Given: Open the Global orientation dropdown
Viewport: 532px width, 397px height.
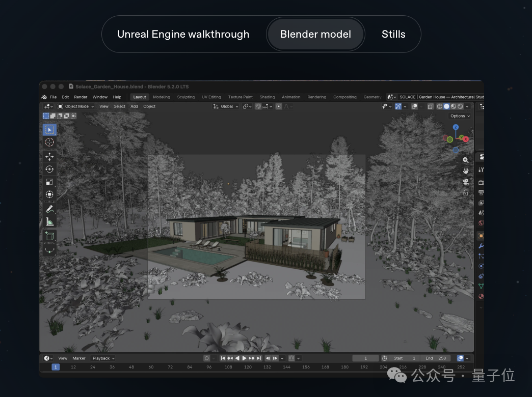Looking at the screenshot, I should tap(226, 106).
